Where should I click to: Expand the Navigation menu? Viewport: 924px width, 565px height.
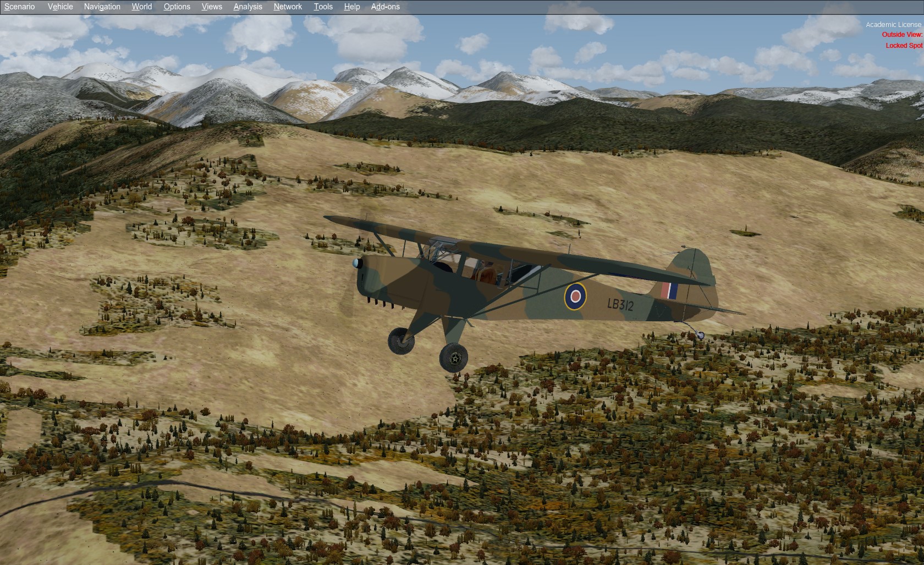[x=102, y=7]
